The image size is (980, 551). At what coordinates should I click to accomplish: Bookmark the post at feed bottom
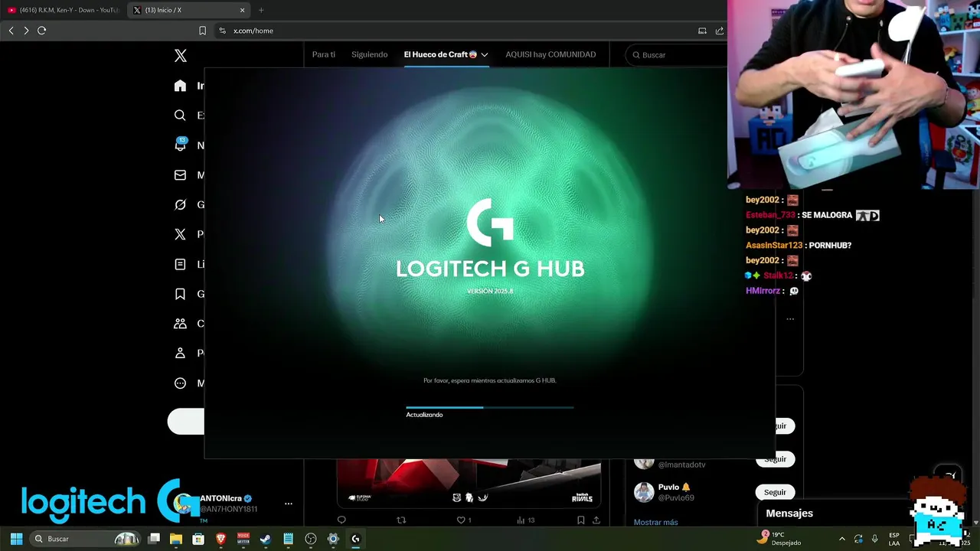[580, 520]
